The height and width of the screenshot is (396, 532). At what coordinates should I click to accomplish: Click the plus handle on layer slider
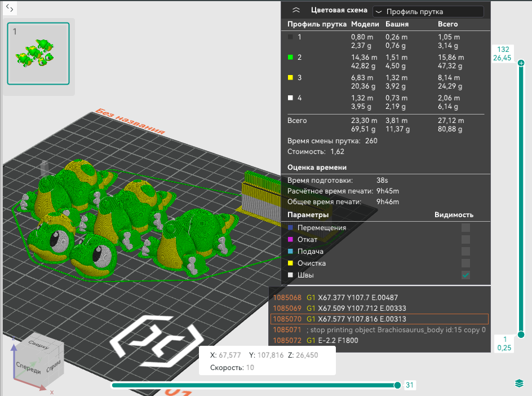(521, 63)
